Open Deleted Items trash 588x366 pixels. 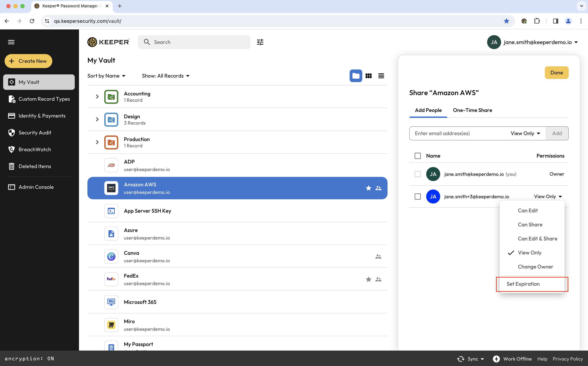click(x=35, y=166)
